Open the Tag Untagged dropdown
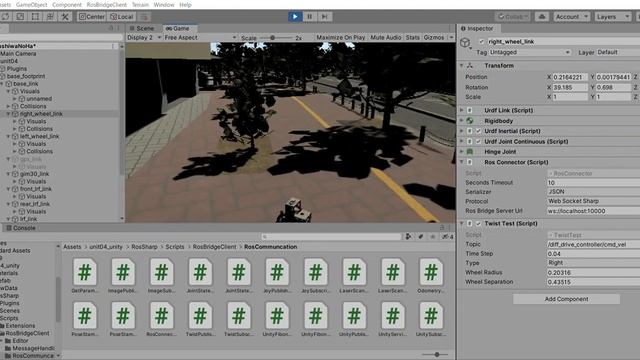The height and width of the screenshot is (360, 640). [529, 52]
